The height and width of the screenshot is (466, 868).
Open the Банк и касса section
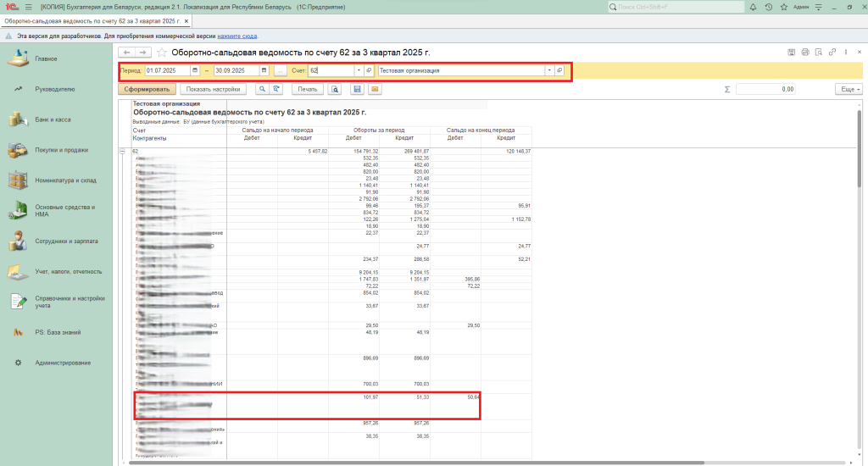tap(53, 119)
